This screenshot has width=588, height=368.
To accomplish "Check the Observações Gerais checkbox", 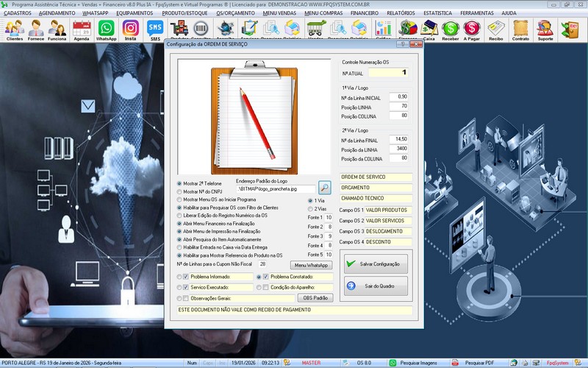I will pyautogui.click(x=186, y=298).
